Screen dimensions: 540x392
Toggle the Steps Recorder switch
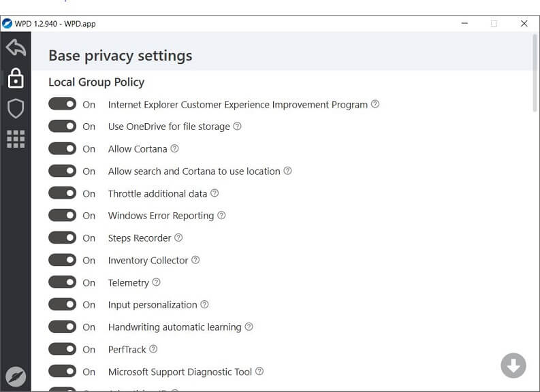tap(63, 238)
